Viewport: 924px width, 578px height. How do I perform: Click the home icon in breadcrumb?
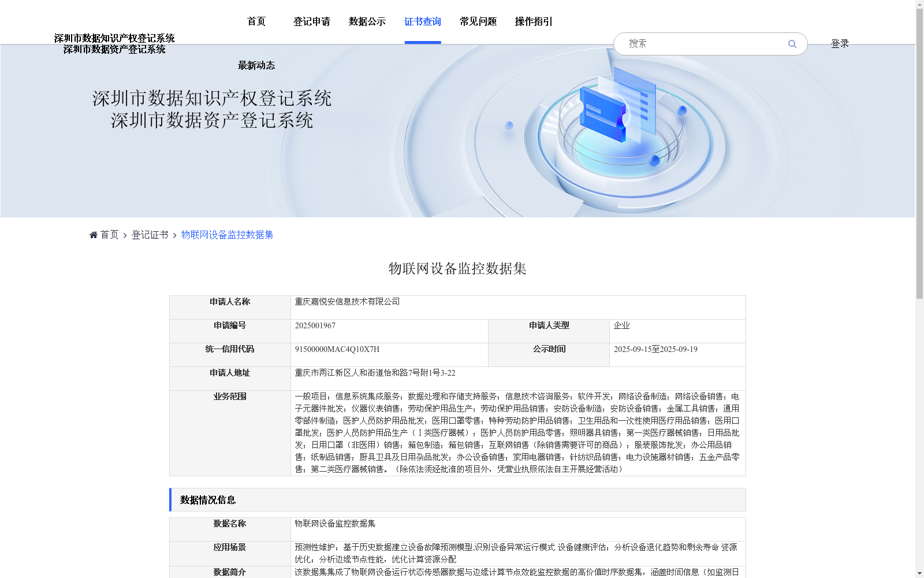[94, 235]
